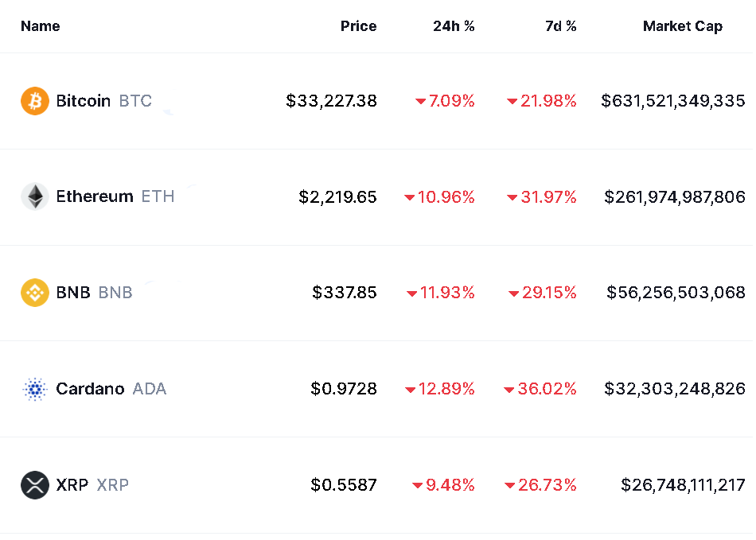Click the Ethereum diamond logo icon
756x540 pixels.
point(35,196)
